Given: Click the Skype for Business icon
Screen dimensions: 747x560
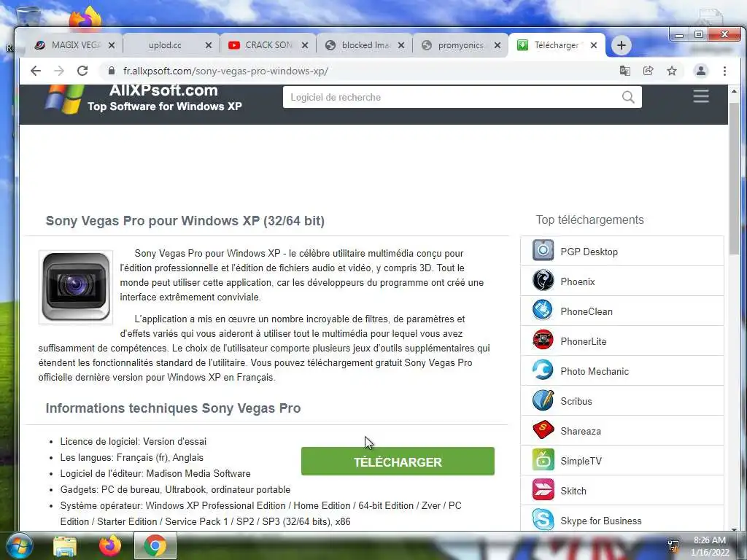Looking at the screenshot, I should (543, 519).
